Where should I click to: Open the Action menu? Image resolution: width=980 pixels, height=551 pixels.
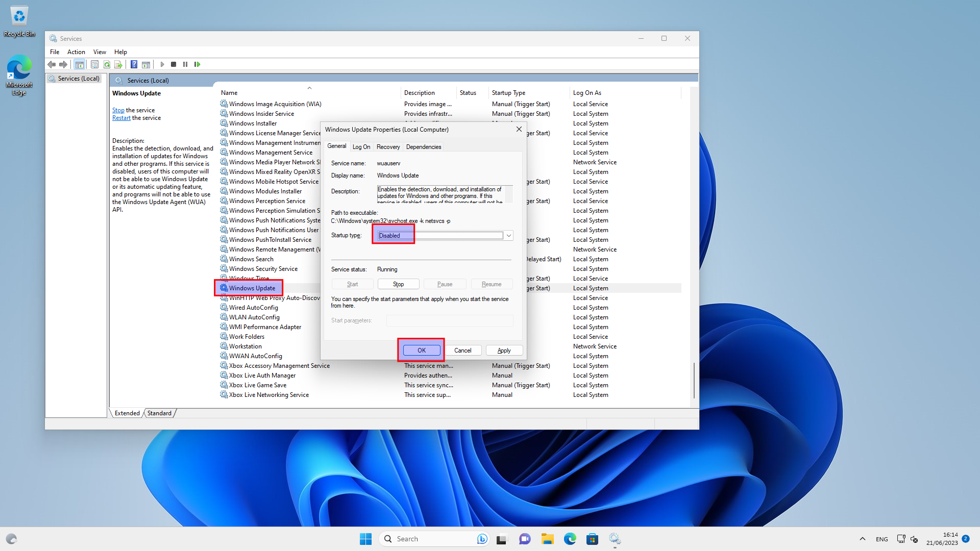(x=76, y=52)
